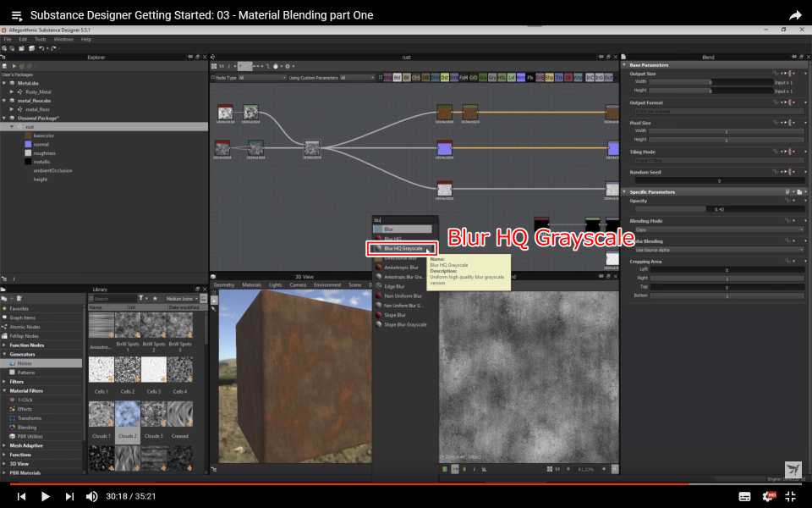Mute the video volume
Screen dimensions: 812x508
91,496
